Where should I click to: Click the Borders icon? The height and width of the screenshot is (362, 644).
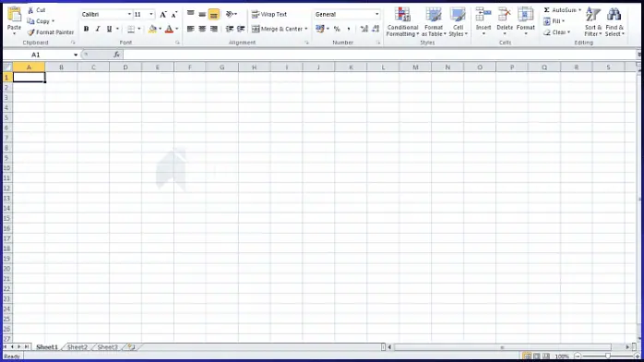click(131, 29)
